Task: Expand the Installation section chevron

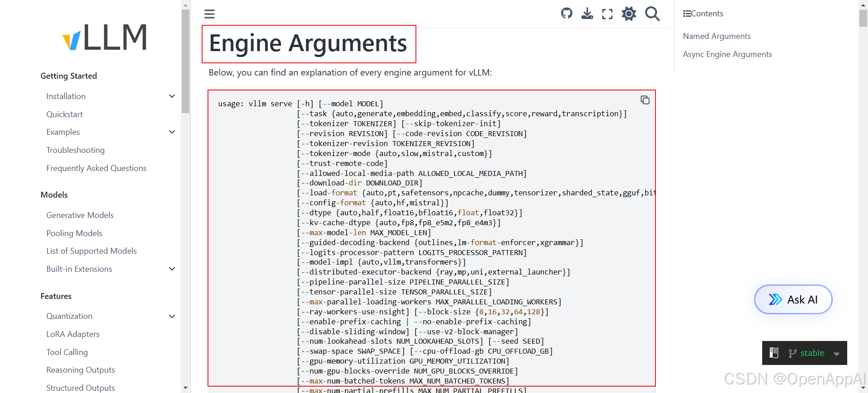Action: 172,96
